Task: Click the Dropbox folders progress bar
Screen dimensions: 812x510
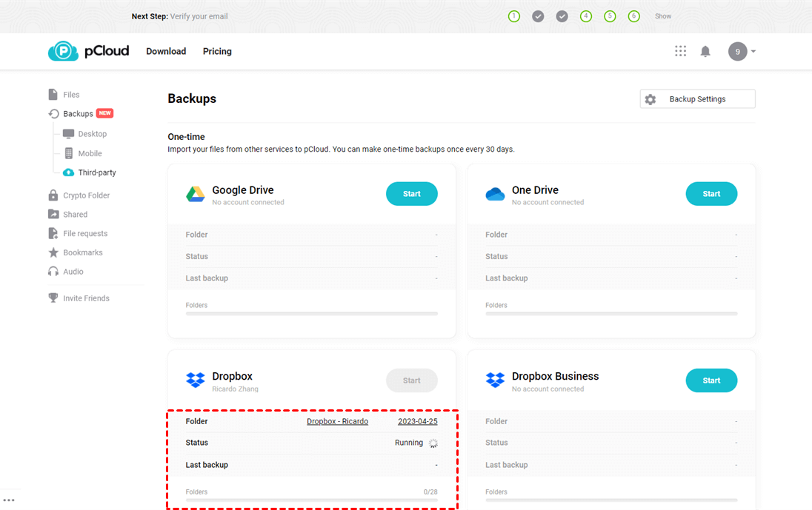Action: click(311, 500)
